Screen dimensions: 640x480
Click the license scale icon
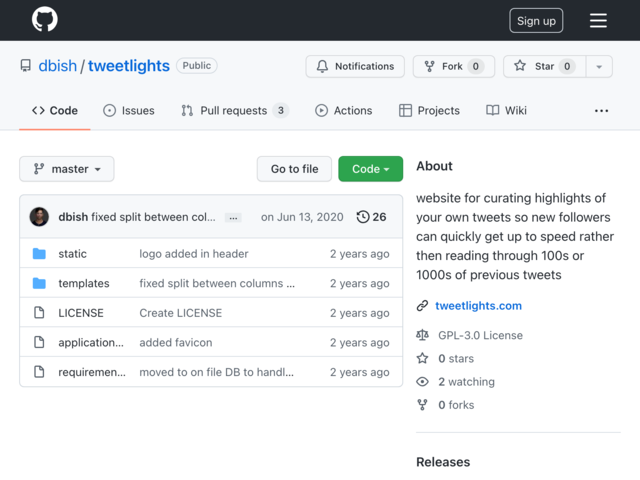pos(422,335)
